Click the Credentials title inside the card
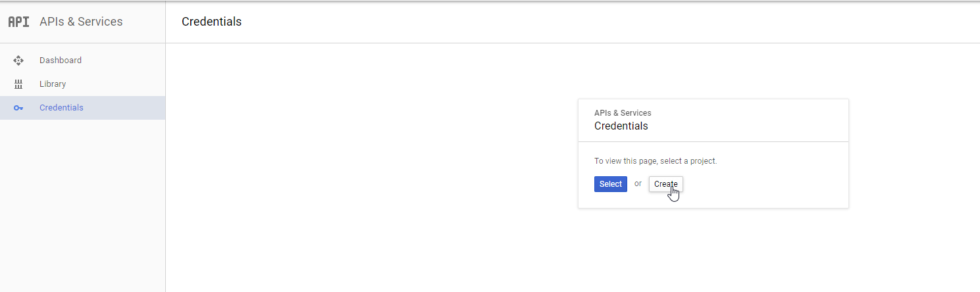 (621, 126)
